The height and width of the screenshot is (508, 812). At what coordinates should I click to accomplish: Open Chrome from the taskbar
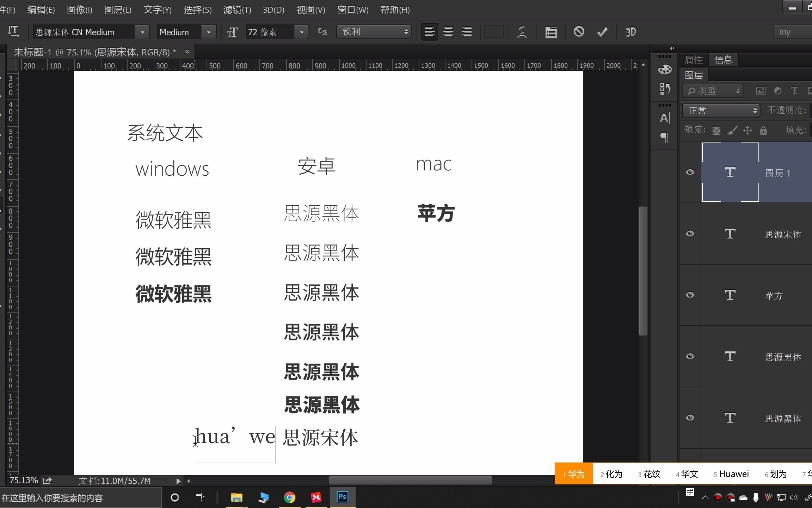tap(289, 497)
